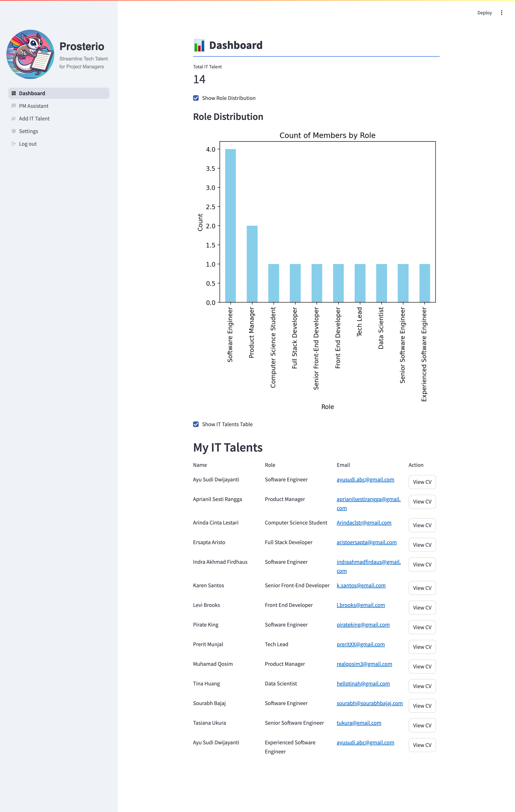
Task: Click the sourabh@sourabhbajaj.com email link
Action: point(369,703)
